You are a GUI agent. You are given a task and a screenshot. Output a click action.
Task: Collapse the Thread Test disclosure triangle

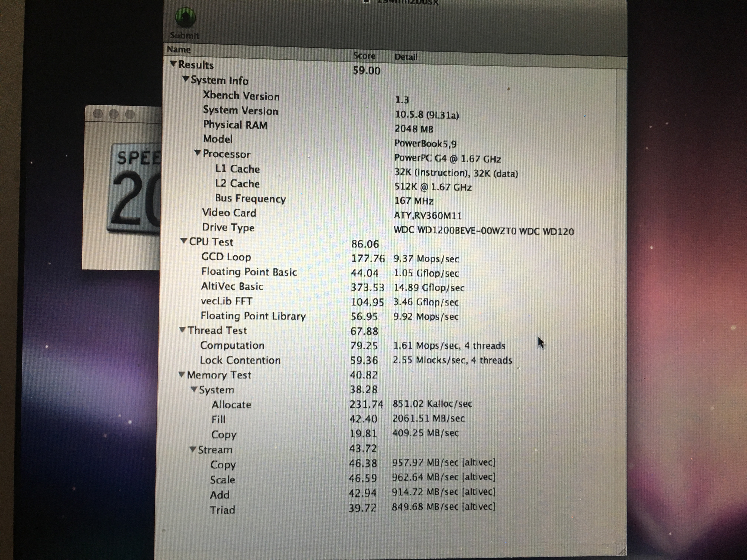pyautogui.click(x=182, y=330)
